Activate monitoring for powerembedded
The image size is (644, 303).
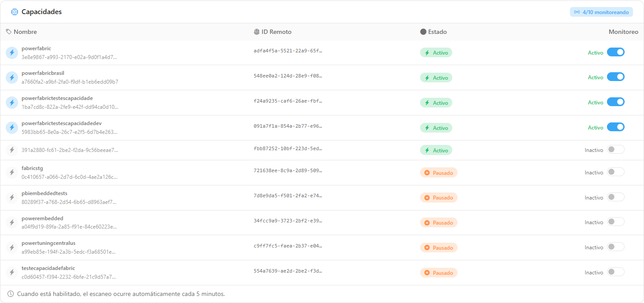(616, 222)
